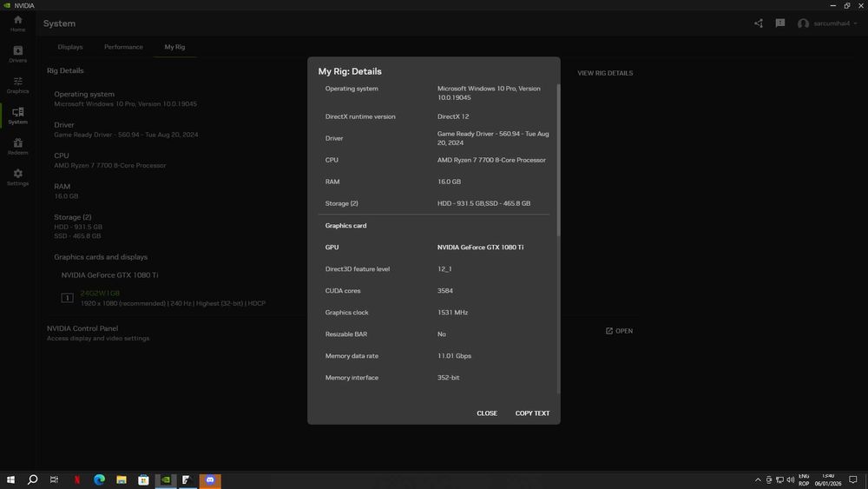Click the 352-bit memory interface value
This screenshot has height=489, width=868.
[x=449, y=378]
